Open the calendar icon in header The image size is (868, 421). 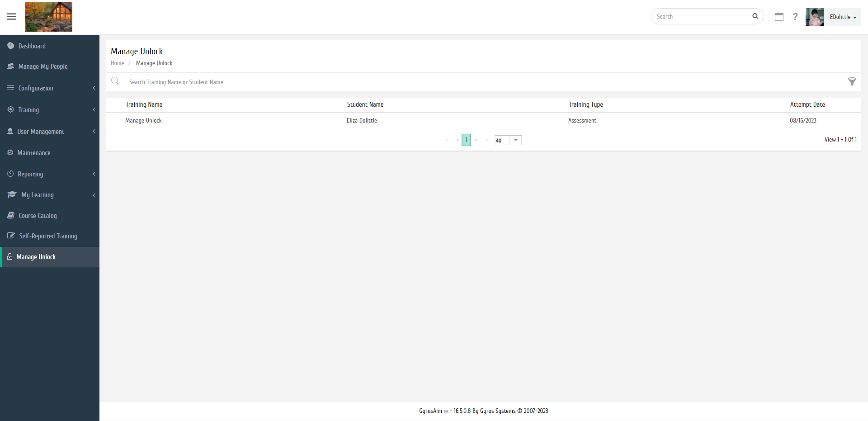pos(779,17)
